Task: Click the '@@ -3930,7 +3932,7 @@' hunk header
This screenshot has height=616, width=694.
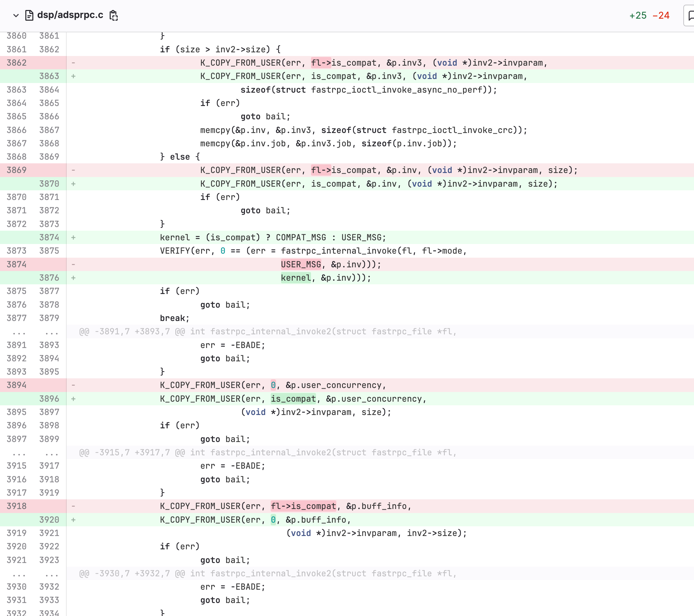Action: [x=268, y=574]
